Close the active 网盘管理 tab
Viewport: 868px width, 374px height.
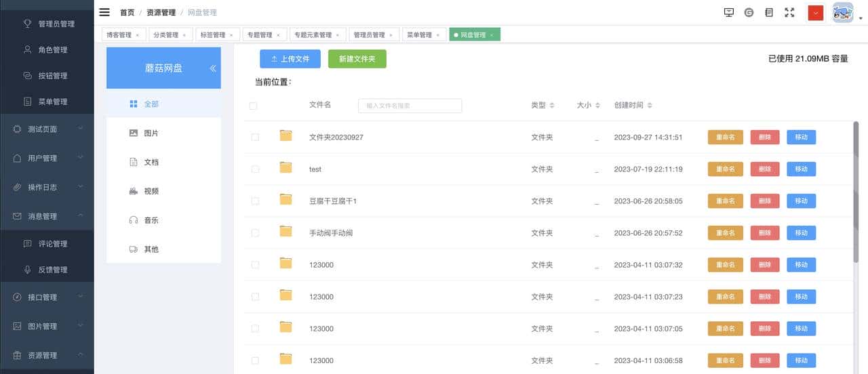click(x=491, y=35)
